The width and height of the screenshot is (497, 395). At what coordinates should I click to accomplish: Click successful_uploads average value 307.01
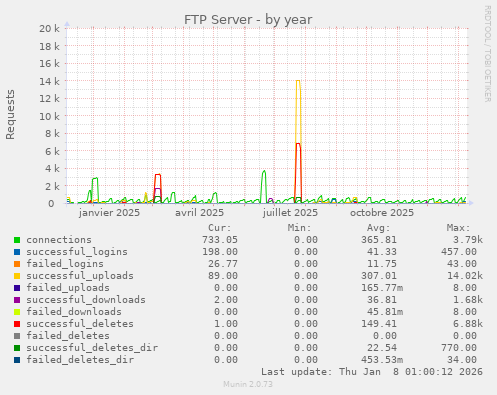[379, 276]
